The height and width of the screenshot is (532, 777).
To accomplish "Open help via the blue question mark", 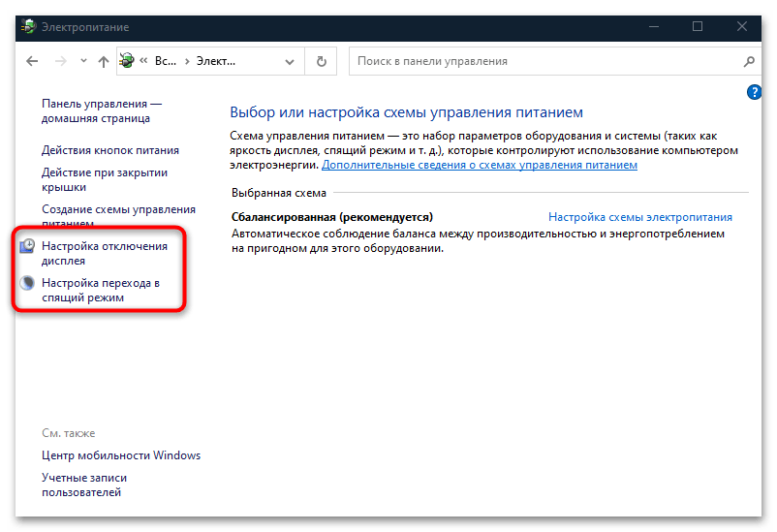I will (755, 92).
